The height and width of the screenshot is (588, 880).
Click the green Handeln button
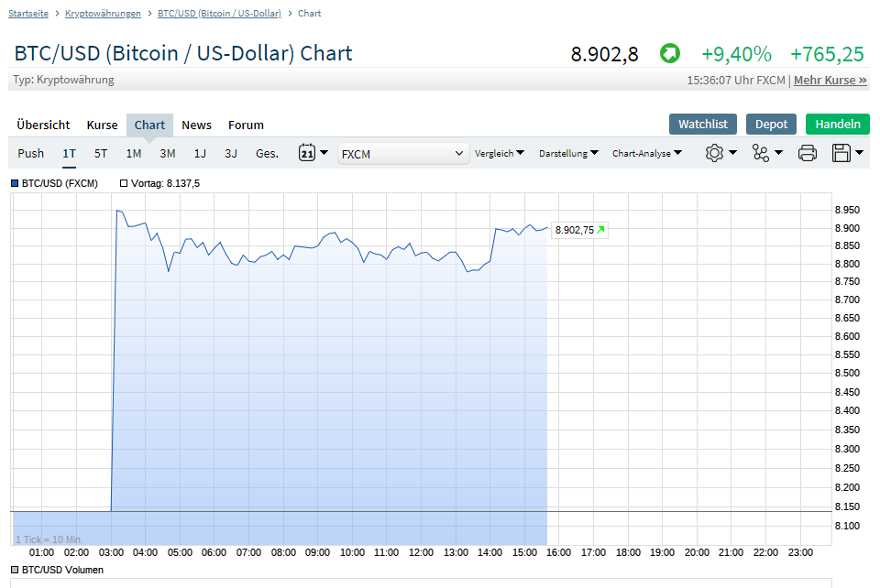point(837,124)
